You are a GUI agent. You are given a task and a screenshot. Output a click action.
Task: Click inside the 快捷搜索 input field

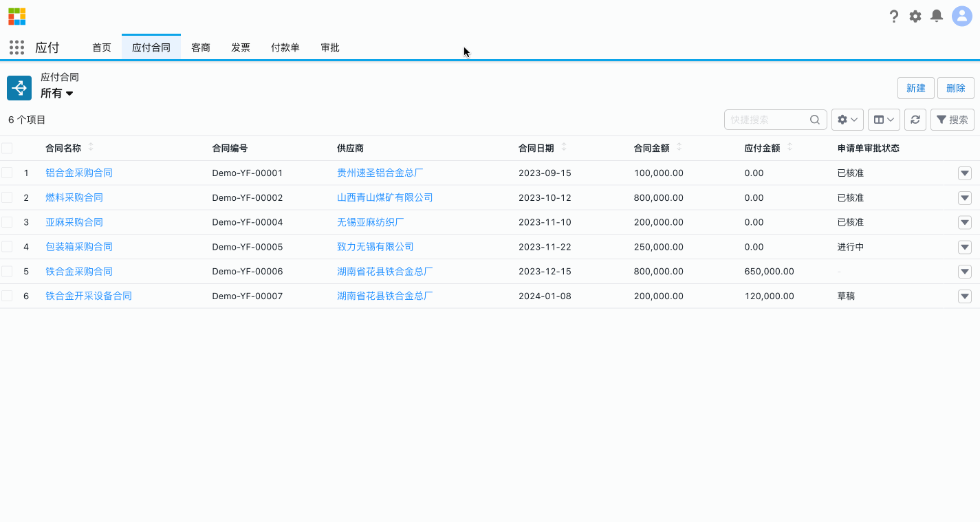tap(763, 119)
